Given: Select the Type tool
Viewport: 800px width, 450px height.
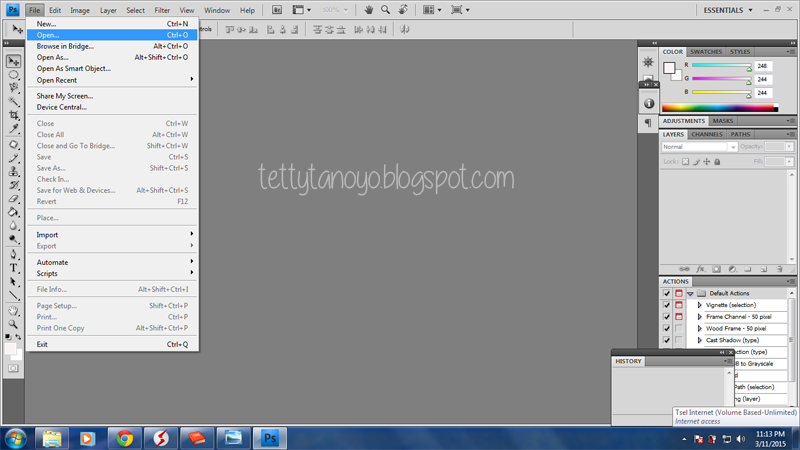Looking at the screenshot, I should 14,268.
